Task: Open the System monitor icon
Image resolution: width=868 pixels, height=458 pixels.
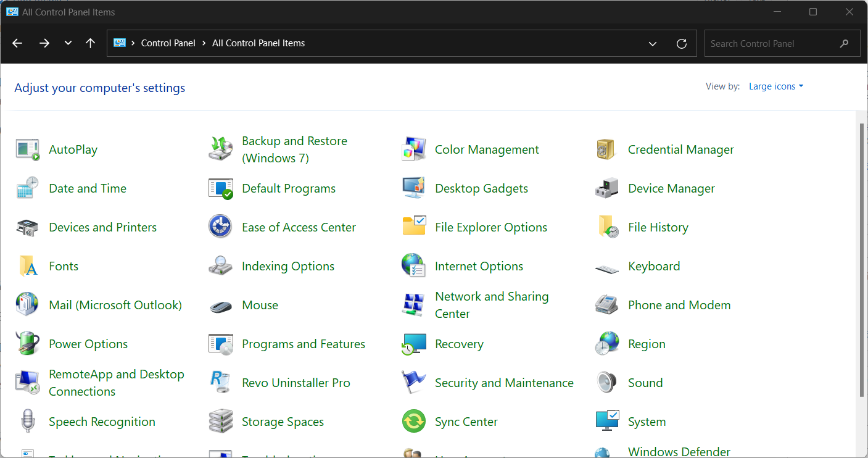Action: click(607, 422)
